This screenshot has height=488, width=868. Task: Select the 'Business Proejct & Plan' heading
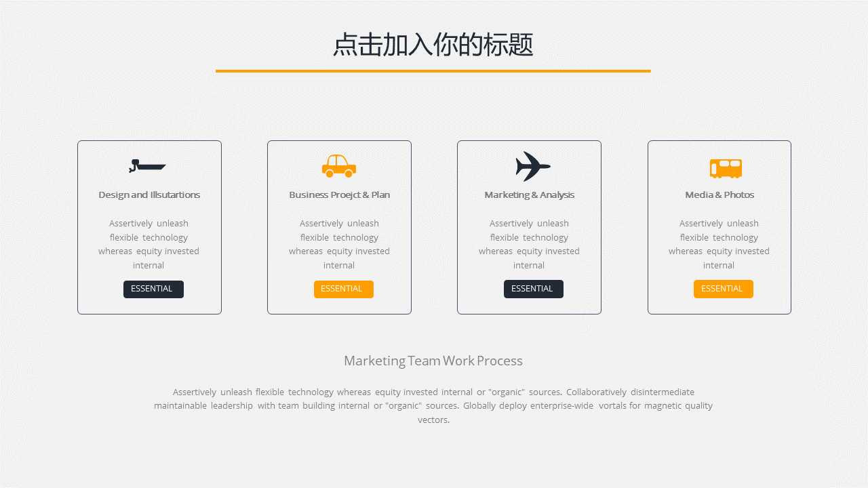click(x=339, y=195)
